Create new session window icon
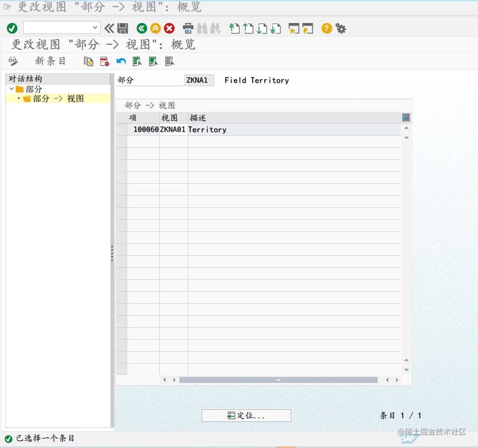The width and height of the screenshot is (478, 448). (x=294, y=28)
